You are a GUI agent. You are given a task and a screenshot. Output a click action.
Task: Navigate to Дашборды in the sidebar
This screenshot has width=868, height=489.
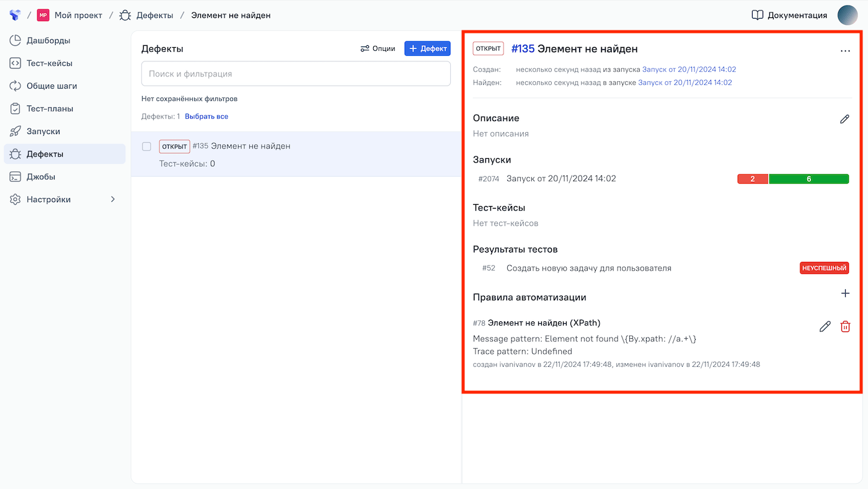point(48,40)
